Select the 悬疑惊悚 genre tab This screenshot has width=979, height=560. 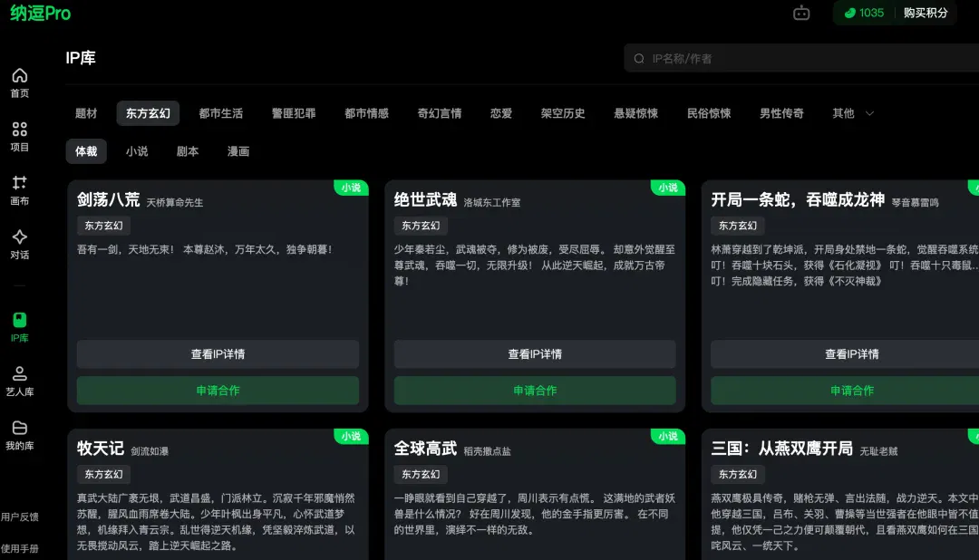coord(636,113)
